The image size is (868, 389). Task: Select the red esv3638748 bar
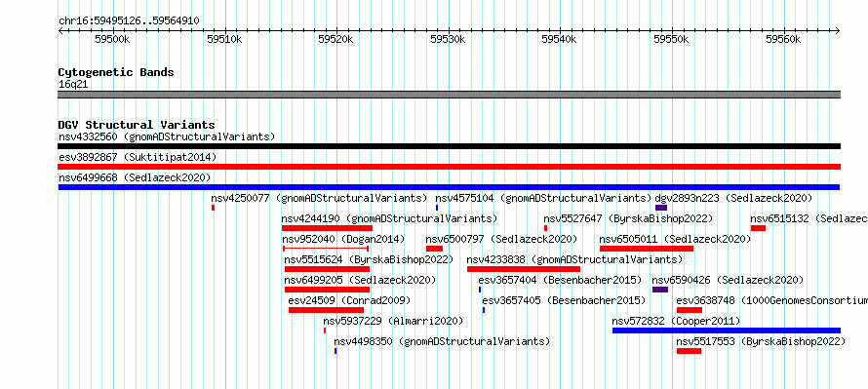pos(690,310)
